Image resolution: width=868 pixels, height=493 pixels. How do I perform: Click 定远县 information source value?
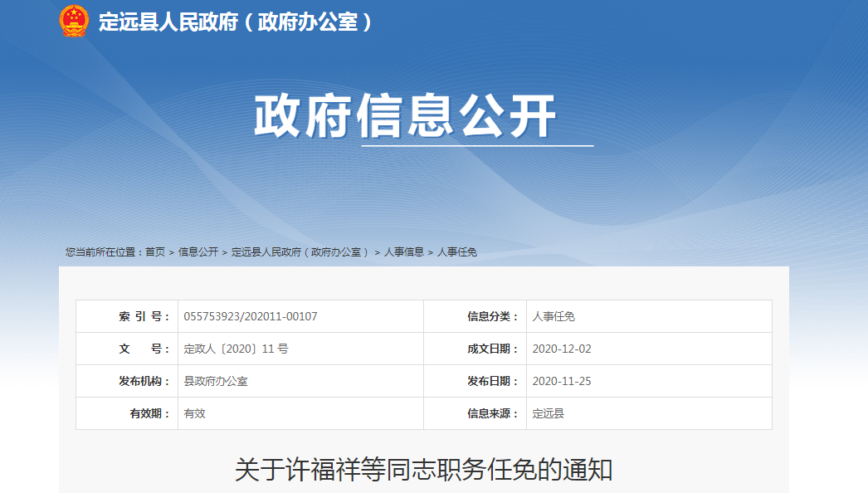(548, 413)
